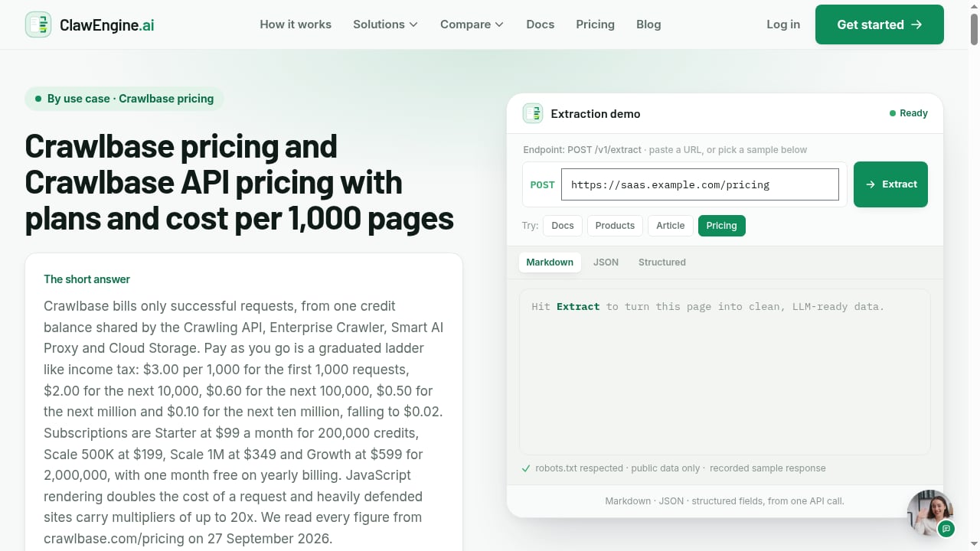Switch to the JSON output tab
The image size is (980, 551).
pos(606,262)
